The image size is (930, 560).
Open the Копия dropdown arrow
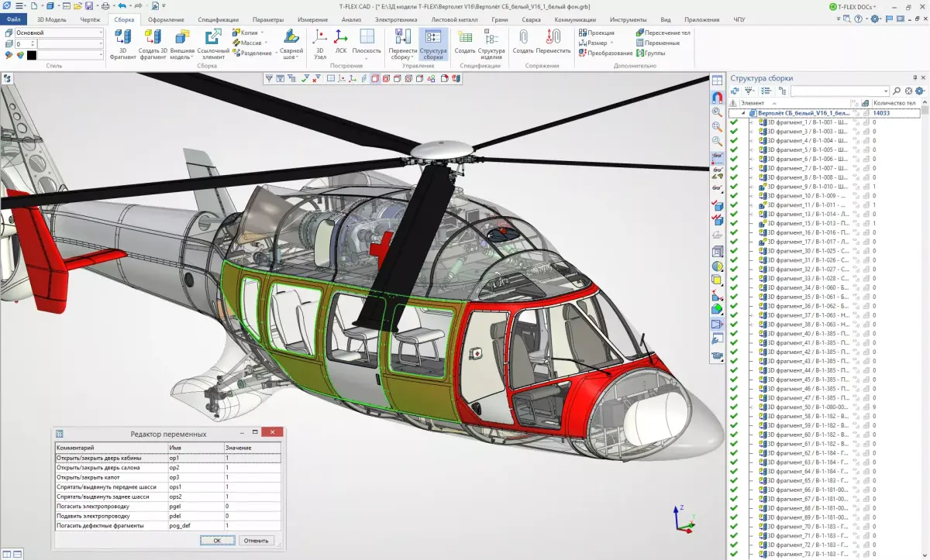(262, 33)
